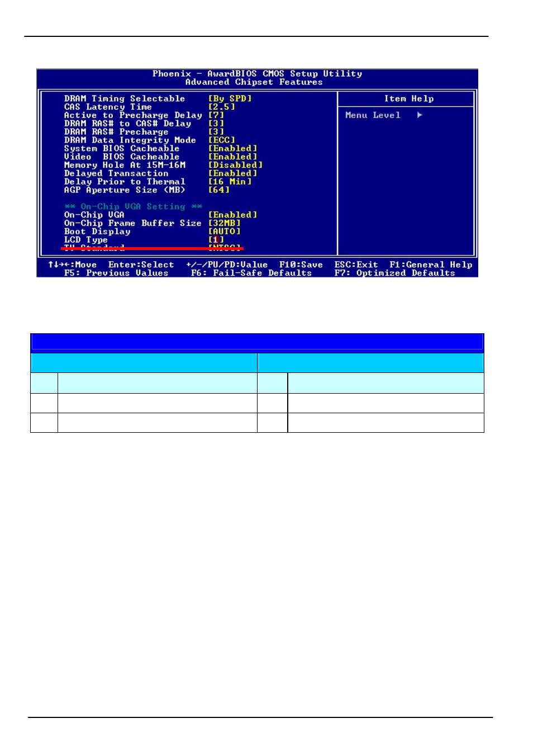Click F1:General Help in footer
This screenshot has height=756, width=533.
pyautogui.click(x=431, y=264)
